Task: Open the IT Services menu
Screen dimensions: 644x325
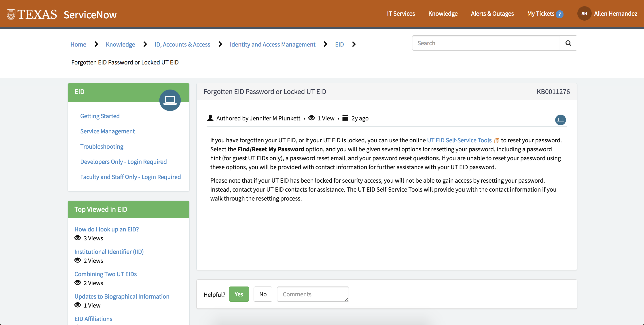Action: click(x=401, y=13)
